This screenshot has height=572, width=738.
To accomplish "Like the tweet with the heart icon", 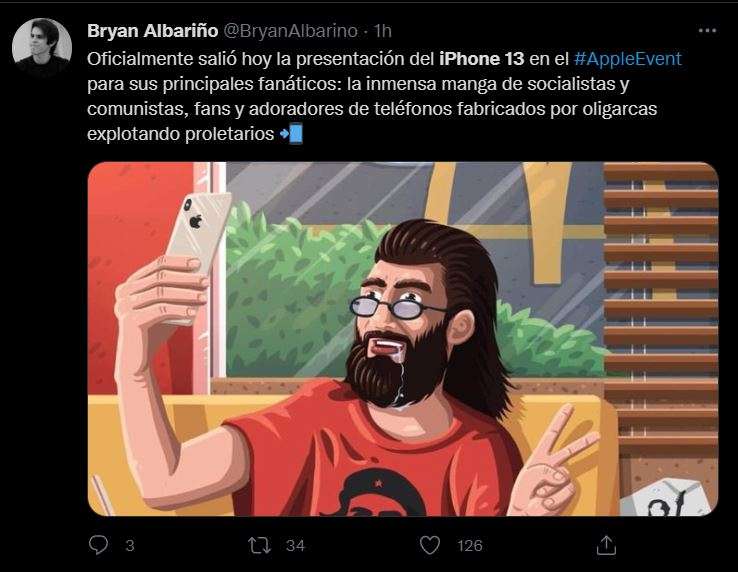I will (429, 545).
